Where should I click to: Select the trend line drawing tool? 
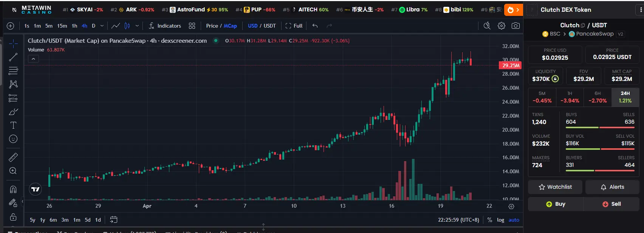[x=13, y=57]
